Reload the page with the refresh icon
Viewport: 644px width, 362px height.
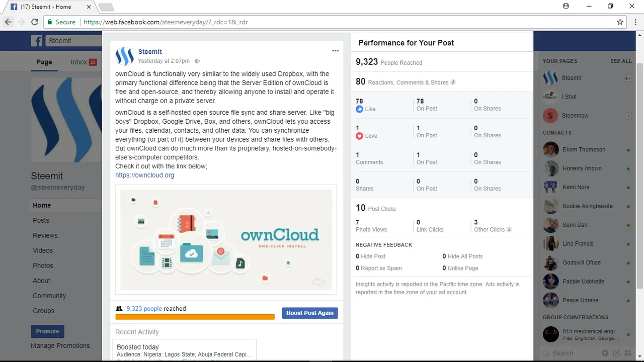(x=35, y=22)
